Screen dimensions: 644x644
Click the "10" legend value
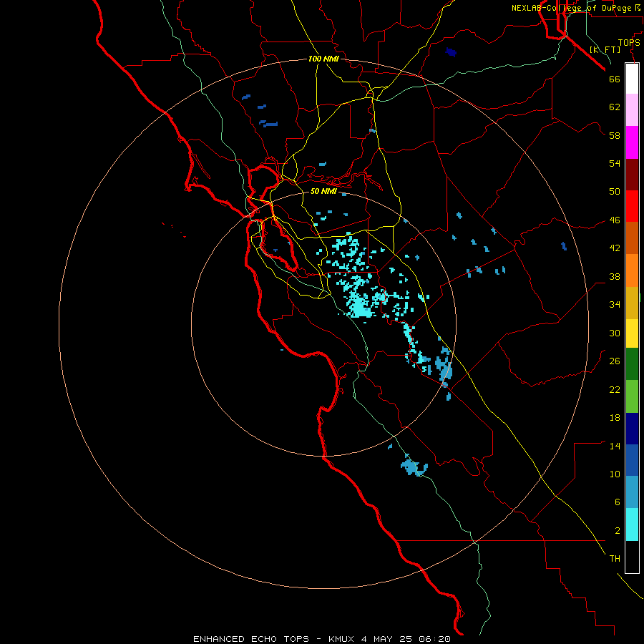point(615,474)
